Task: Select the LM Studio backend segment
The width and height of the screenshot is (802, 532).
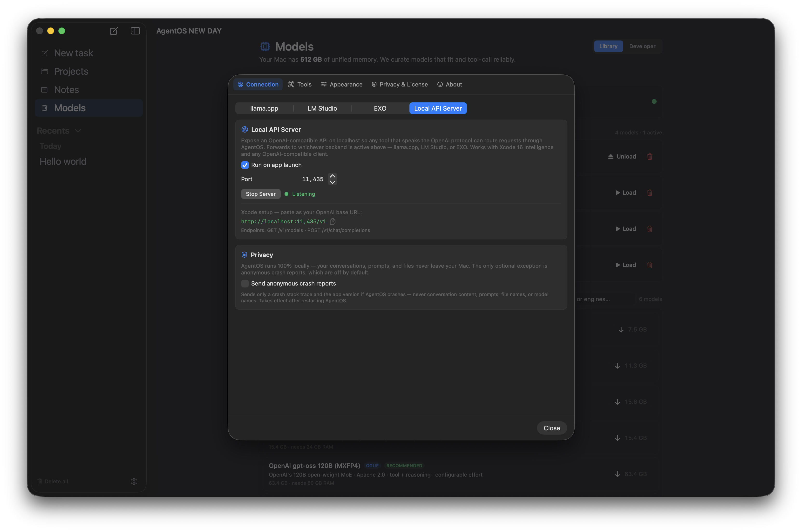Action: coord(322,109)
